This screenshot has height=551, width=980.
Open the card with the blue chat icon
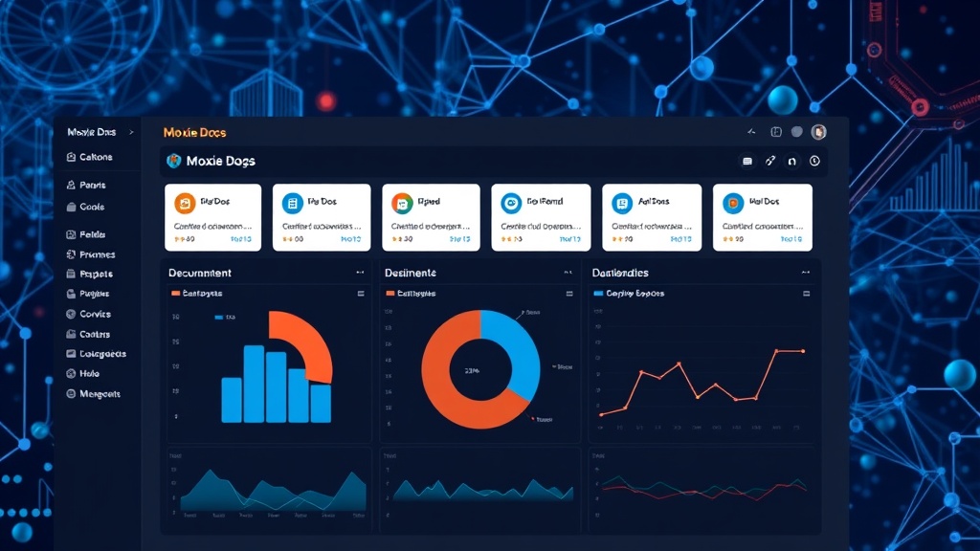[x=652, y=217]
